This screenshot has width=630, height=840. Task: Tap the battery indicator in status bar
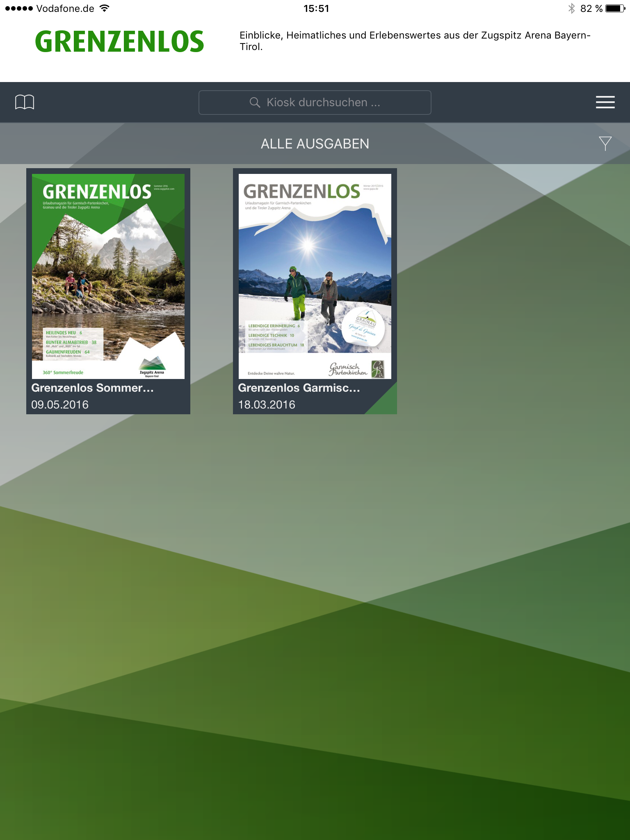[615, 9]
